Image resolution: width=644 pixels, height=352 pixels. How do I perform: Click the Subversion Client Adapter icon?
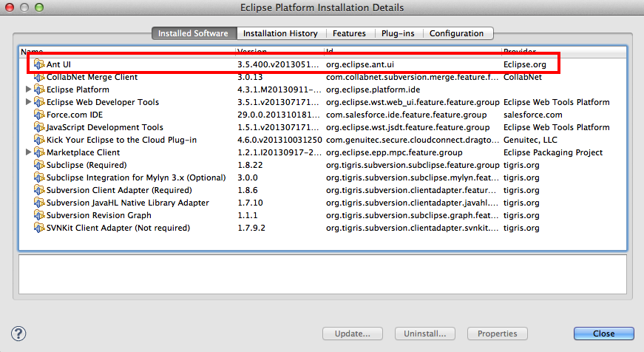39,190
